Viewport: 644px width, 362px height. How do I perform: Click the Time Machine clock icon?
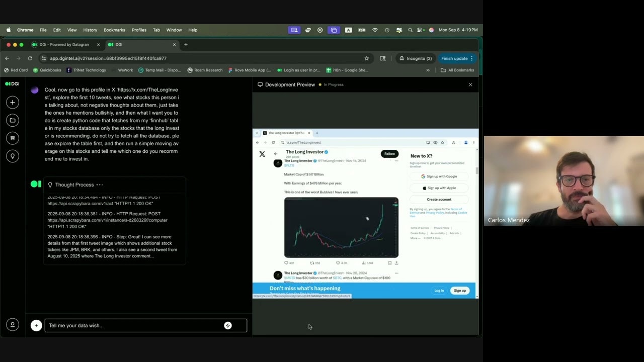coord(387,30)
